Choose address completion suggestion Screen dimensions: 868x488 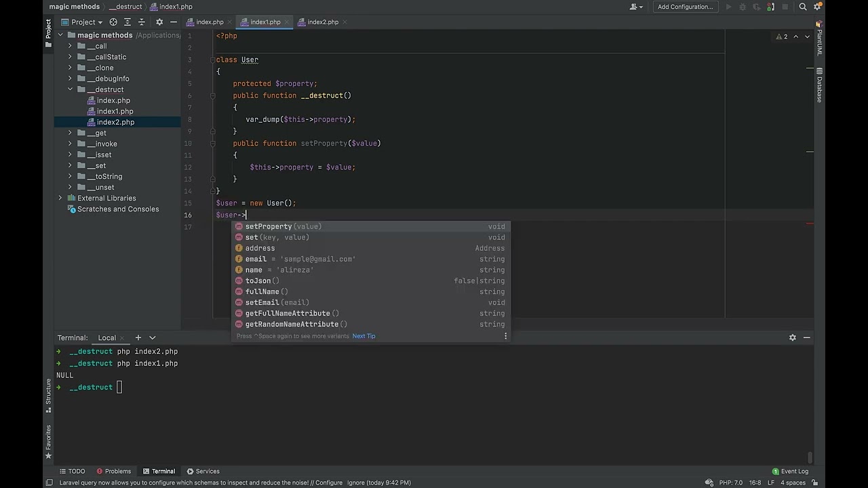click(370, 248)
